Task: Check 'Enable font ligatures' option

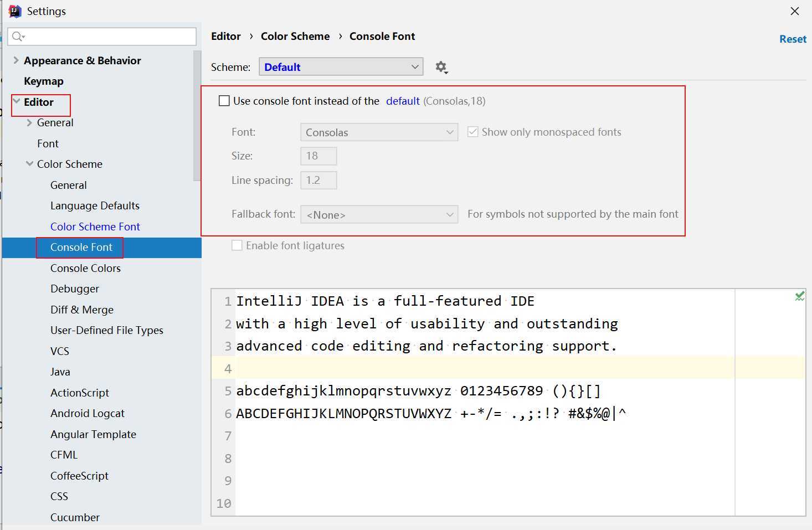Action: point(237,245)
